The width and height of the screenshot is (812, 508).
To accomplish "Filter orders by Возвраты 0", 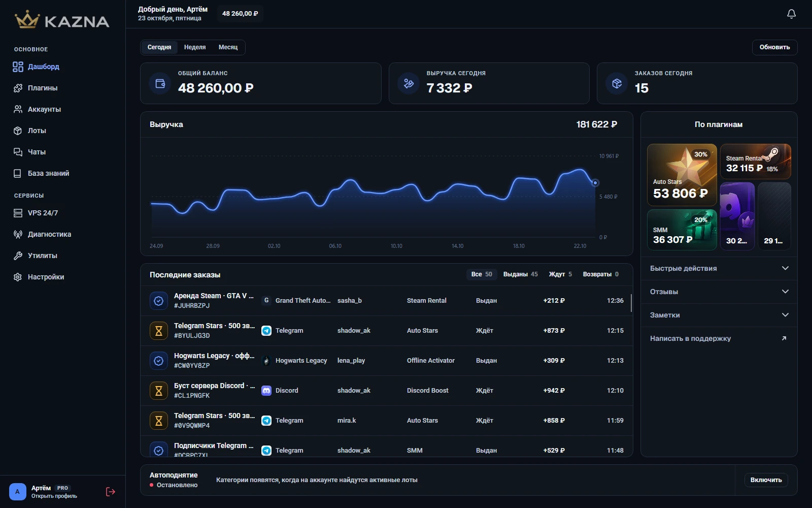I will point(600,274).
